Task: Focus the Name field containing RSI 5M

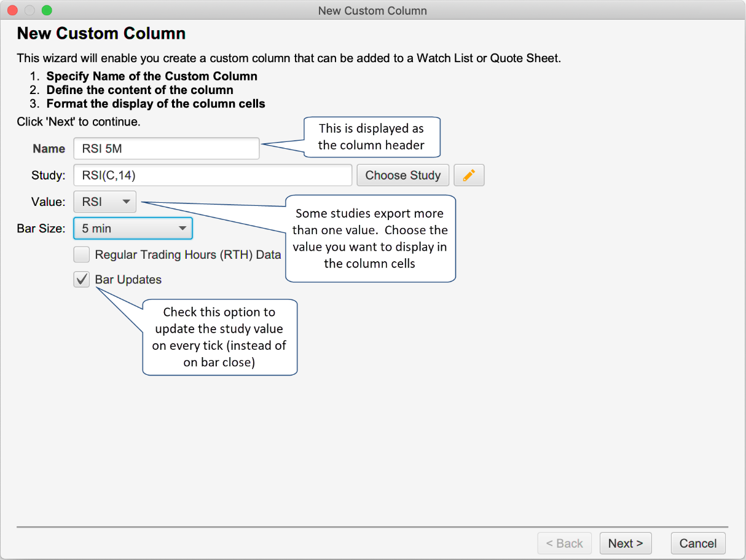Action: click(x=166, y=149)
